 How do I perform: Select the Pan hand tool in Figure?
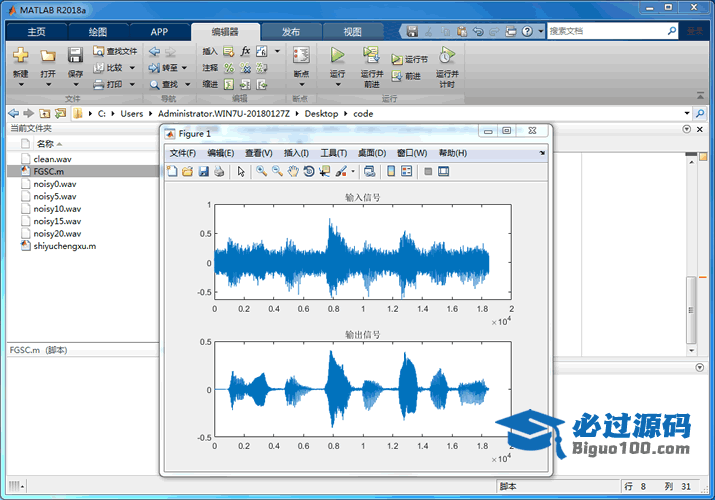tap(293, 172)
